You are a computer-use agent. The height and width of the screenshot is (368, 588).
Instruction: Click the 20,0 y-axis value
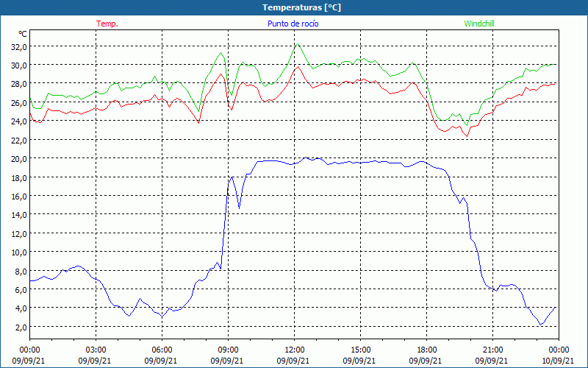(19, 158)
